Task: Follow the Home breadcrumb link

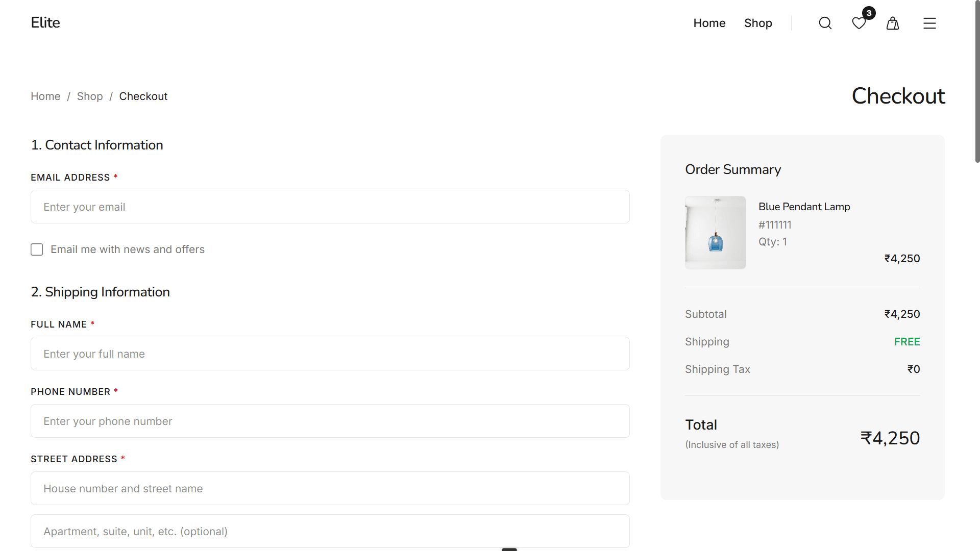Action: pos(45,96)
